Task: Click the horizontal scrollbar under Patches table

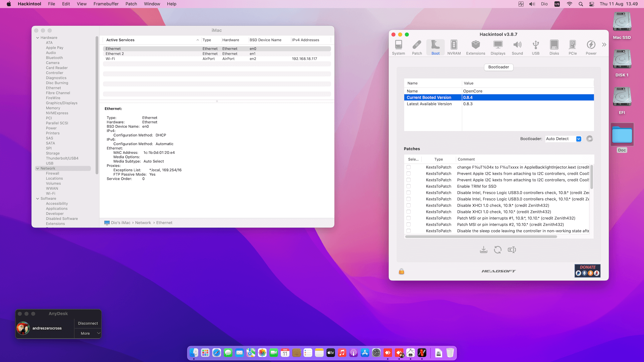Action: (481, 237)
